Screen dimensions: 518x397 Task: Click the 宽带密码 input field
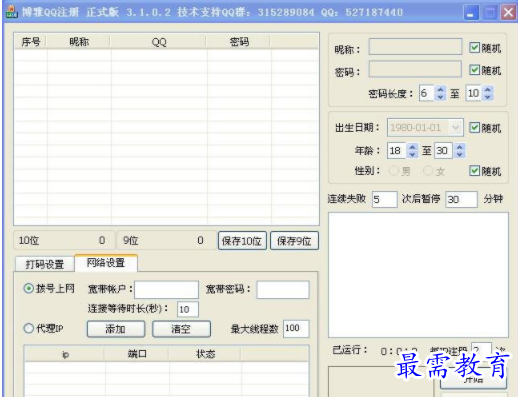point(283,289)
